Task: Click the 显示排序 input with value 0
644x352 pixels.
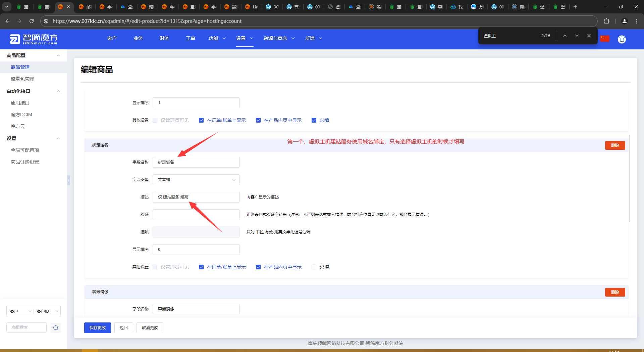Action: (196, 250)
